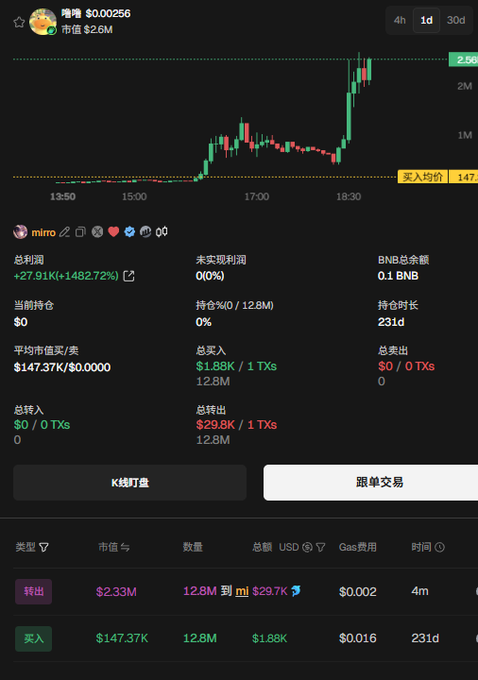Toggle 时间 clock format icon

439,547
